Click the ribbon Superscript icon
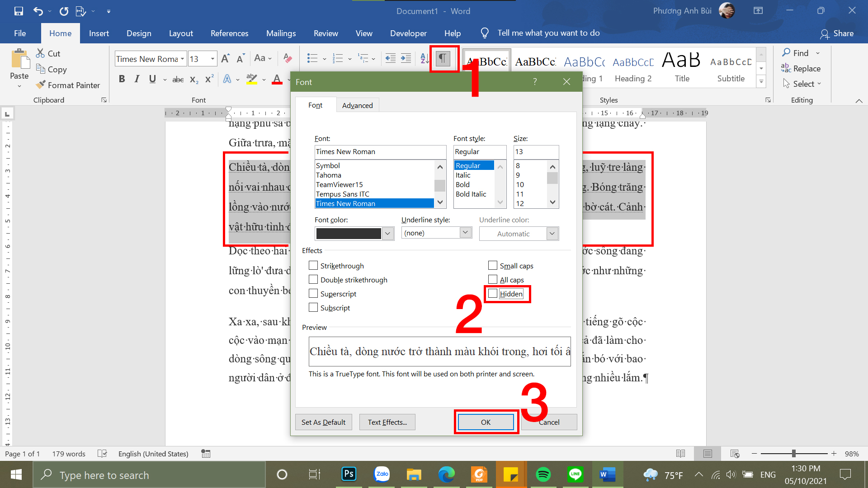This screenshot has height=488, width=868. click(x=209, y=79)
